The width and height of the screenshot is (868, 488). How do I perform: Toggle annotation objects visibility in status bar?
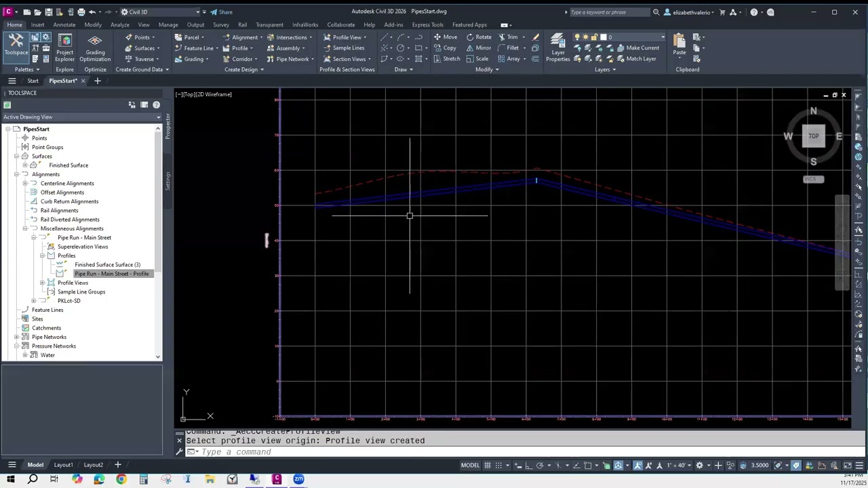coord(637,465)
